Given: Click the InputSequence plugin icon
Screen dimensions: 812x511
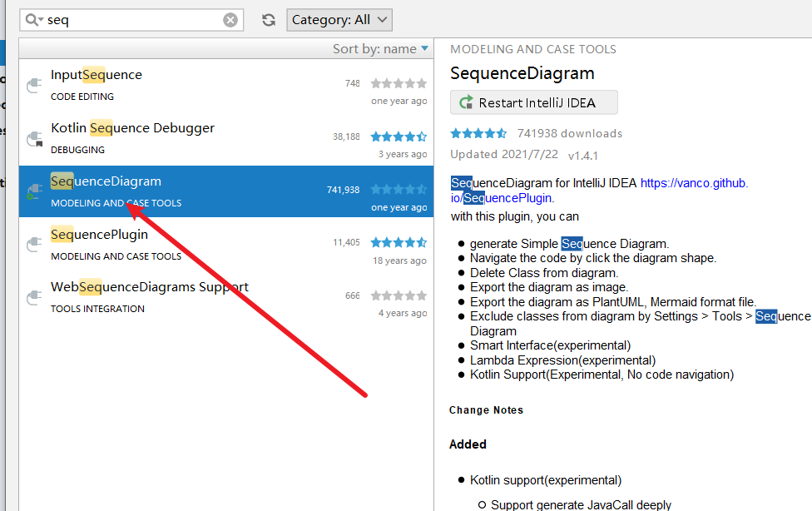Looking at the screenshot, I should click(x=34, y=85).
